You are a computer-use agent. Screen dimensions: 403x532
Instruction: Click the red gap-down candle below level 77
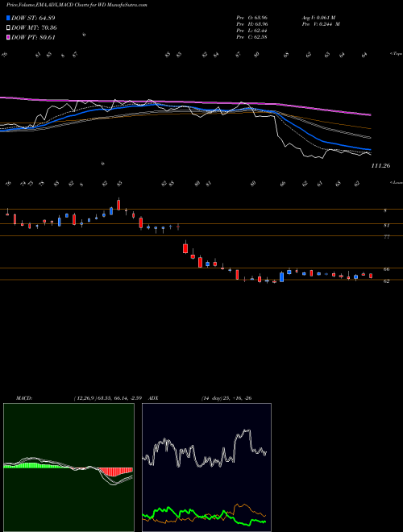185,248
